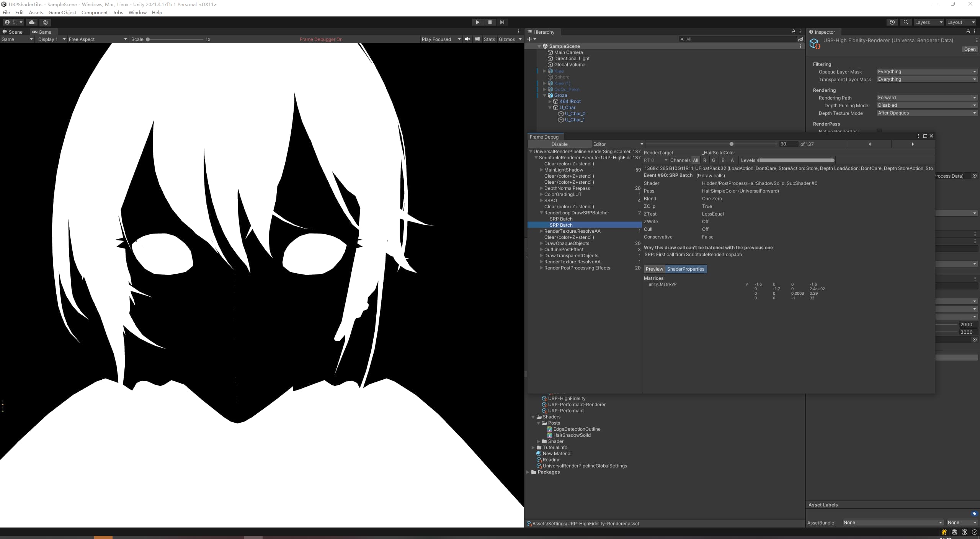Click the Disable frame debugger button
Image resolution: width=980 pixels, height=539 pixels.
(559, 144)
